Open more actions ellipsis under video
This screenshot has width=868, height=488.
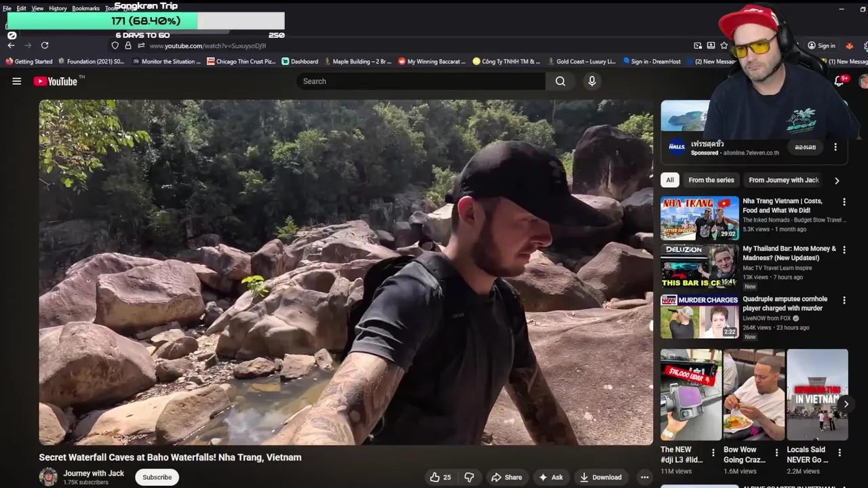(644, 477)
